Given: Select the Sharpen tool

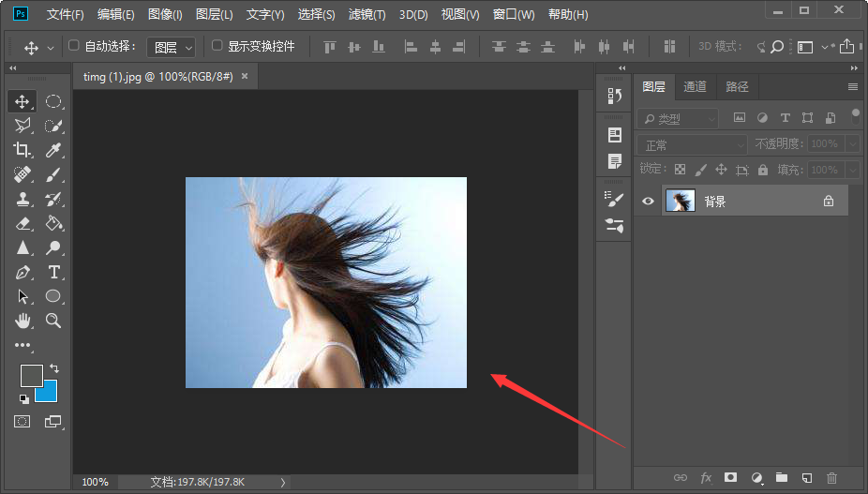Looking at the screenshot, I should pos(22,247).
